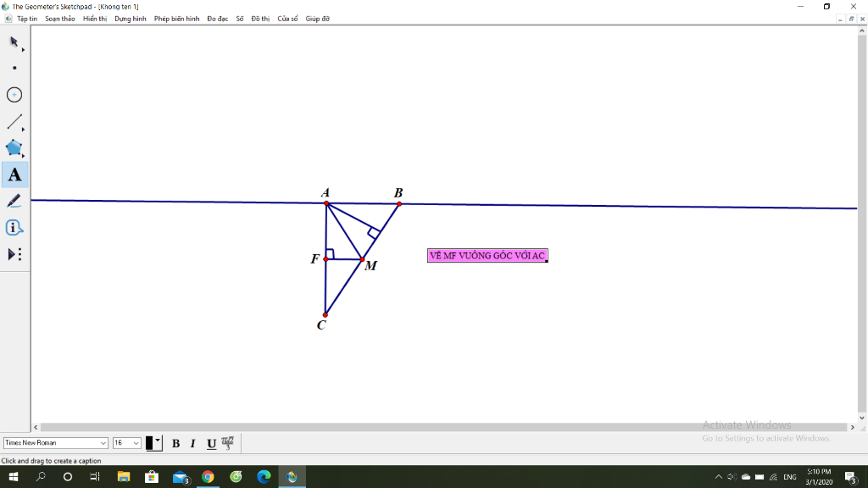Select the Compass circle tool
Viewport: 868px width, 488px height.
(x=14, y=95)
